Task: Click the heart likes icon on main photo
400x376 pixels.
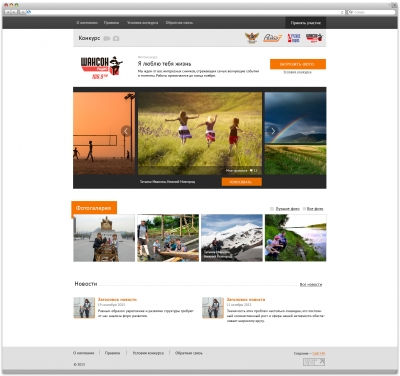Action: (251, 171)
